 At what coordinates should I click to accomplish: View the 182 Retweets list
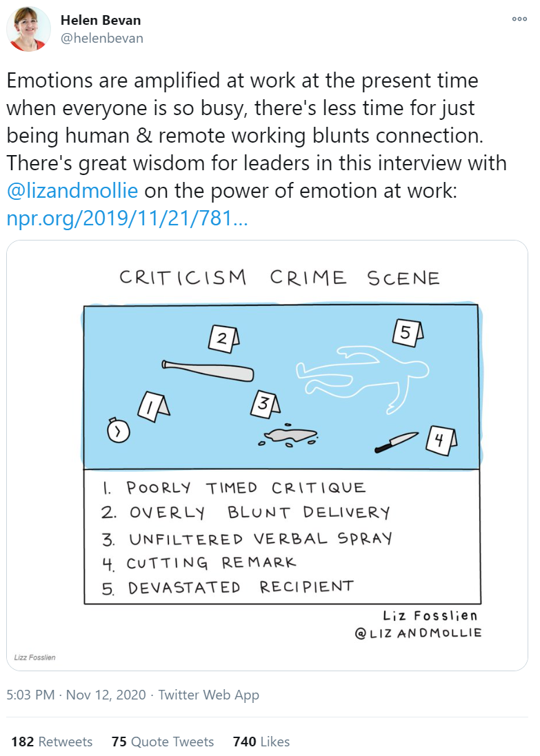tap(52, 742)
